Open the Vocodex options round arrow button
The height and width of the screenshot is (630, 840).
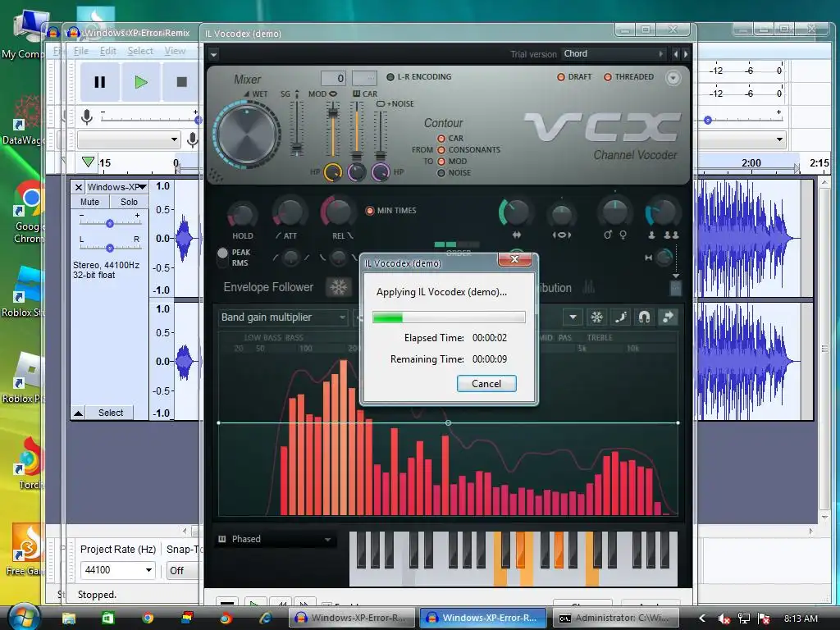(x=673, y=78)
